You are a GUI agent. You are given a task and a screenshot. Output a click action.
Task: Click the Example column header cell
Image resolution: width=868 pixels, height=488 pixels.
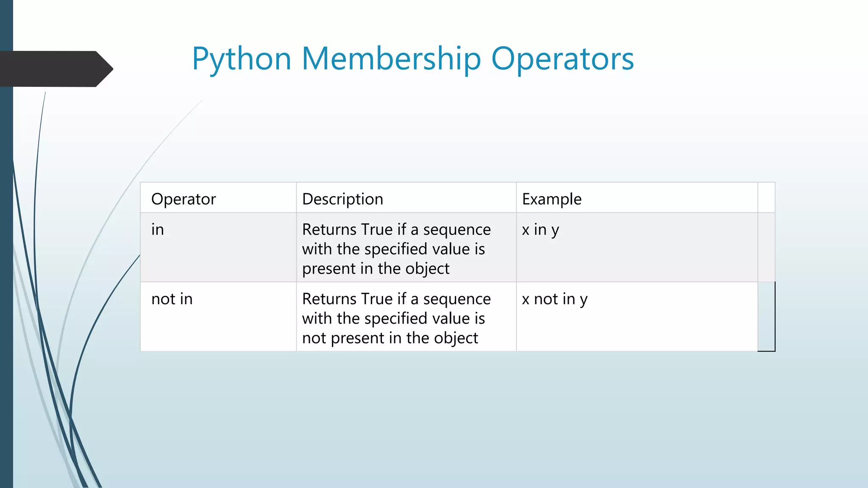click(x=637, y=198)
